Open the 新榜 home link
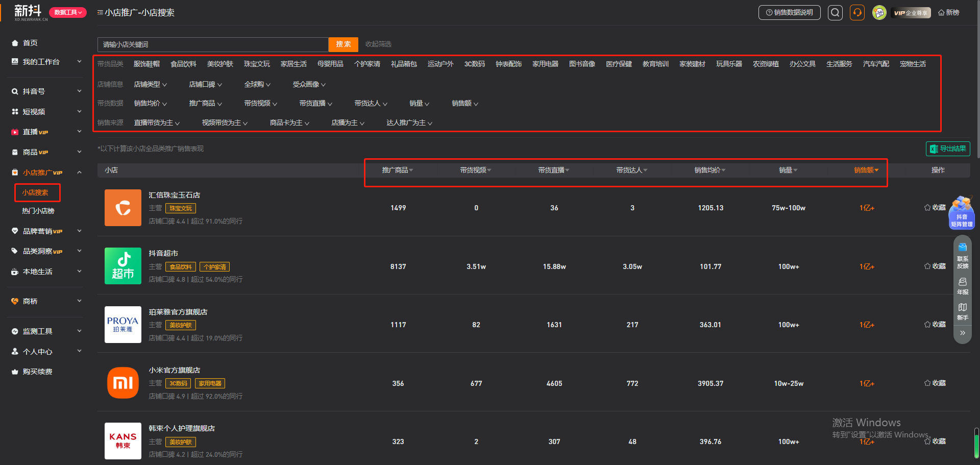Screen dimensions: 980x465 click(x=949, y=13)
